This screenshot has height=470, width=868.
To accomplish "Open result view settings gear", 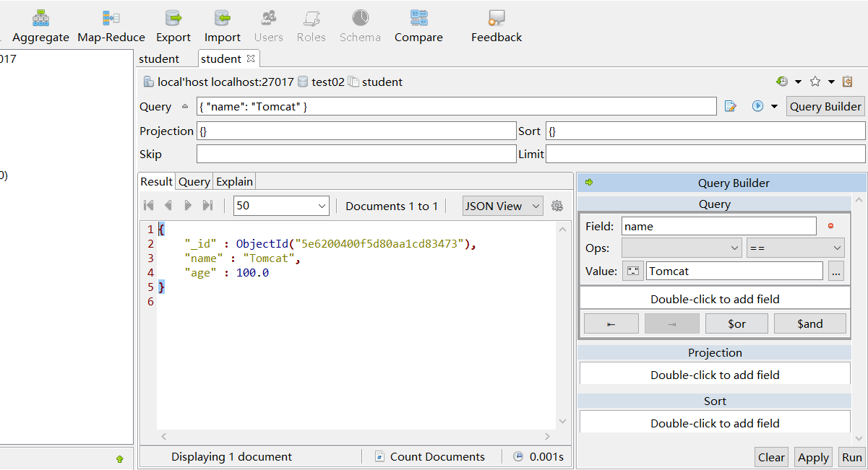I will [x=557, y=206].
